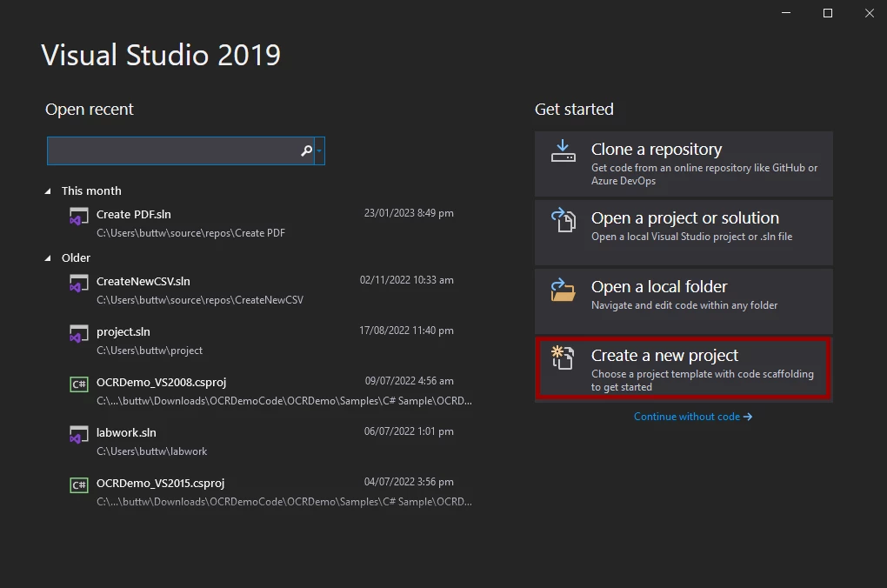This screenshot has height=588, width=887.
Task: Select the Clone a repository button
Action: (x=684, y=164)
